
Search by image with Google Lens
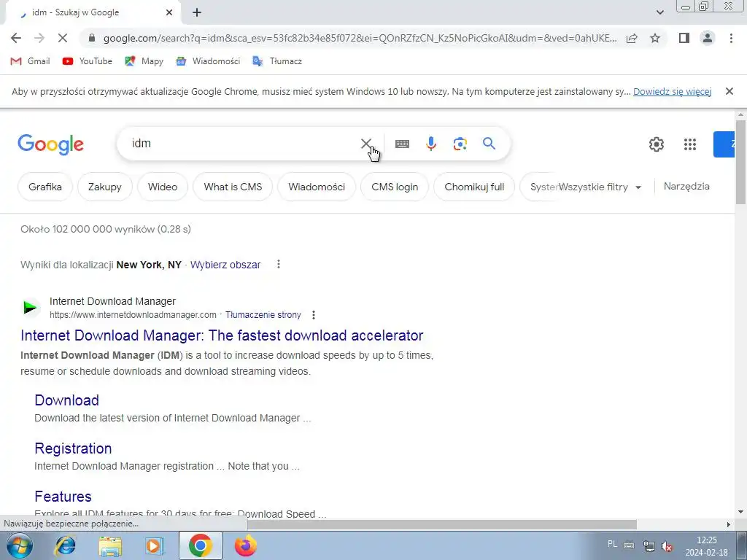coord(460,144)
